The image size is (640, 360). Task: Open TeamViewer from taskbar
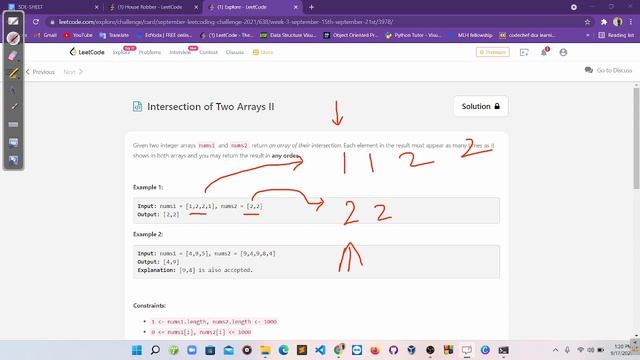[357, 350]
